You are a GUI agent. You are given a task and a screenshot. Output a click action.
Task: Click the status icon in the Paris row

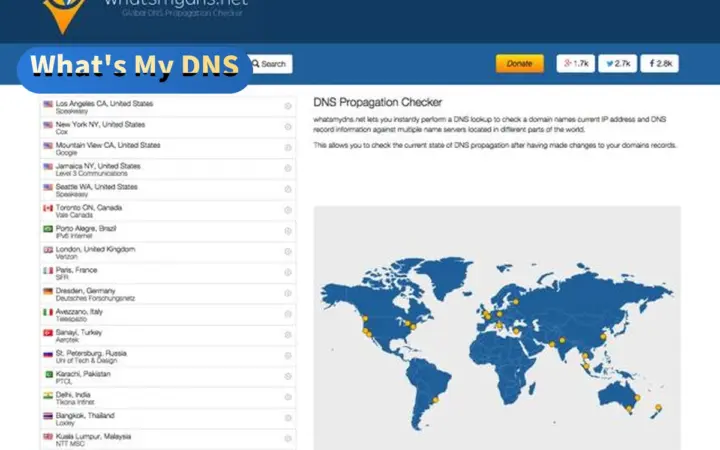[x=288, y=272]
